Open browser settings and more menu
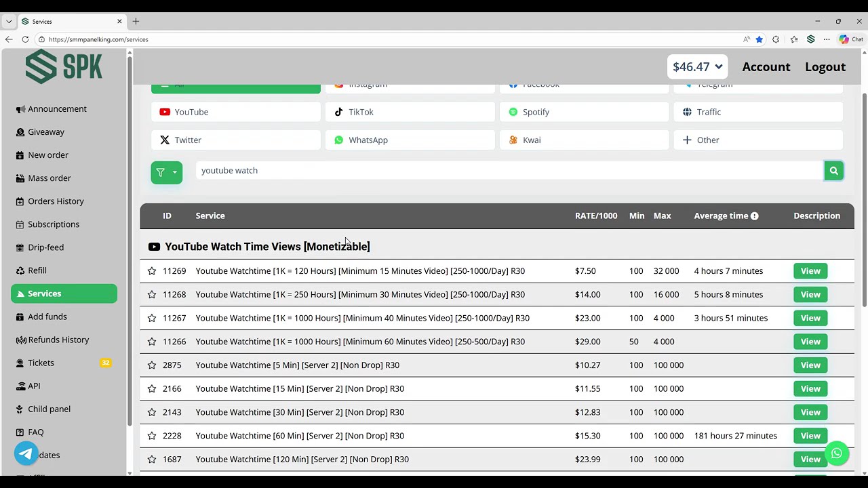Image resolution: width=868 pixels, height=488 pixels. [827, 39]
